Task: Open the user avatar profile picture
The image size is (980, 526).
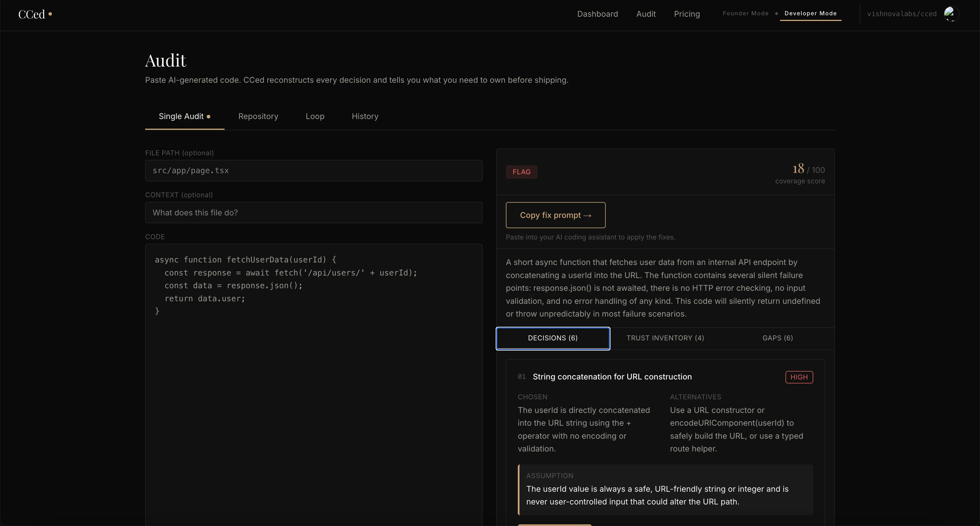Action: point(951,14)
